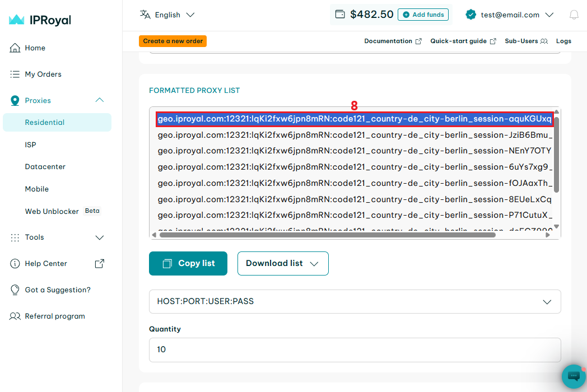Image resolution: width=587 pixels, height=392 pixels.
Task: Open the English language dropdown
Action: click(x=167, y=15)
